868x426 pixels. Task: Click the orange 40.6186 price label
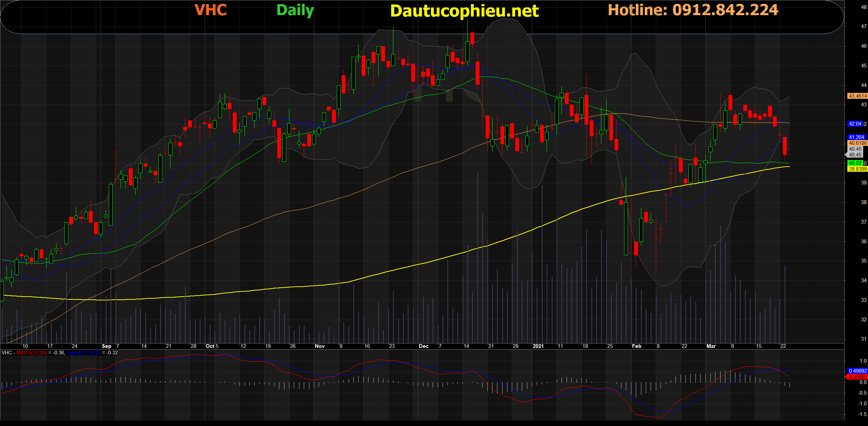[857, 143]
